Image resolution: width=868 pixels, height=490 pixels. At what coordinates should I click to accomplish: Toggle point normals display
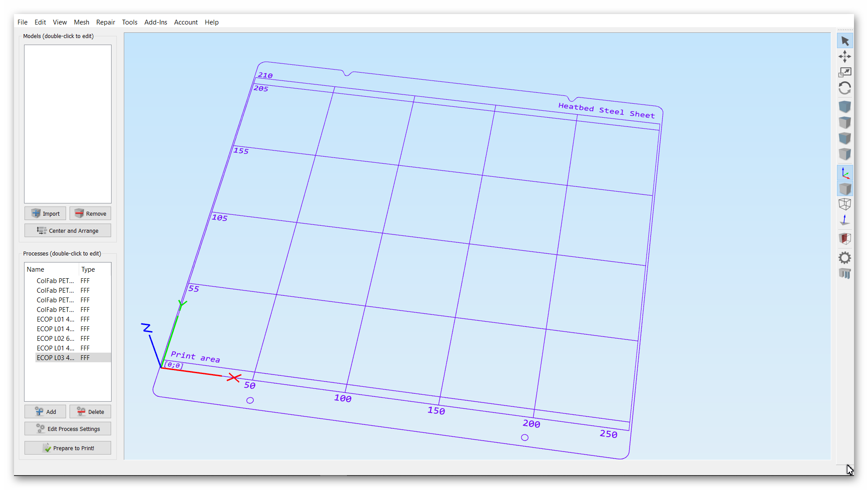[845, 220]
